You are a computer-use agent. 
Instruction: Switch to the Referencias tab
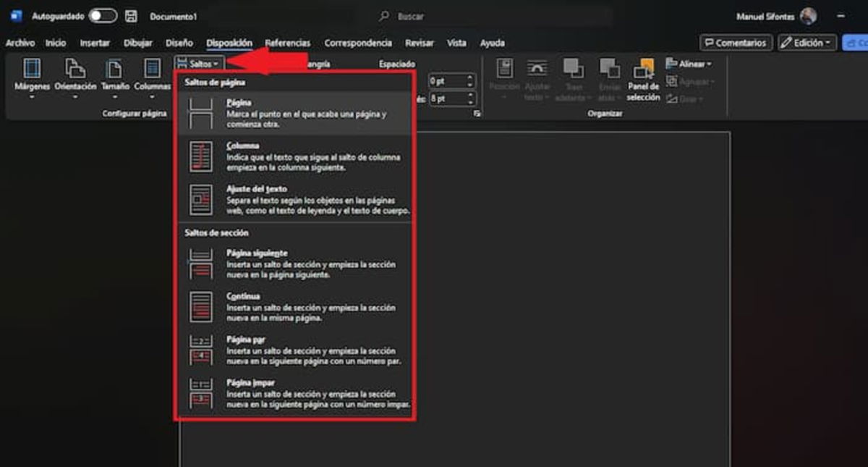(287, 43)
